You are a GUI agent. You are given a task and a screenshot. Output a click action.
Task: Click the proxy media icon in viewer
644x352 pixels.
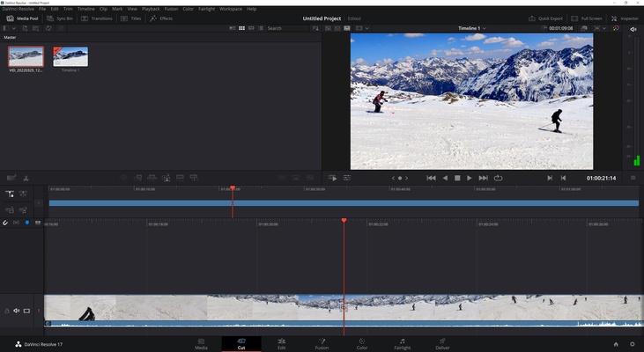[583, 28]
